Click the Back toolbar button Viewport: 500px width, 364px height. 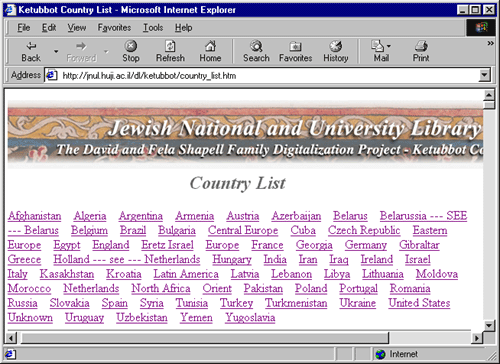[x=31, y=52]
